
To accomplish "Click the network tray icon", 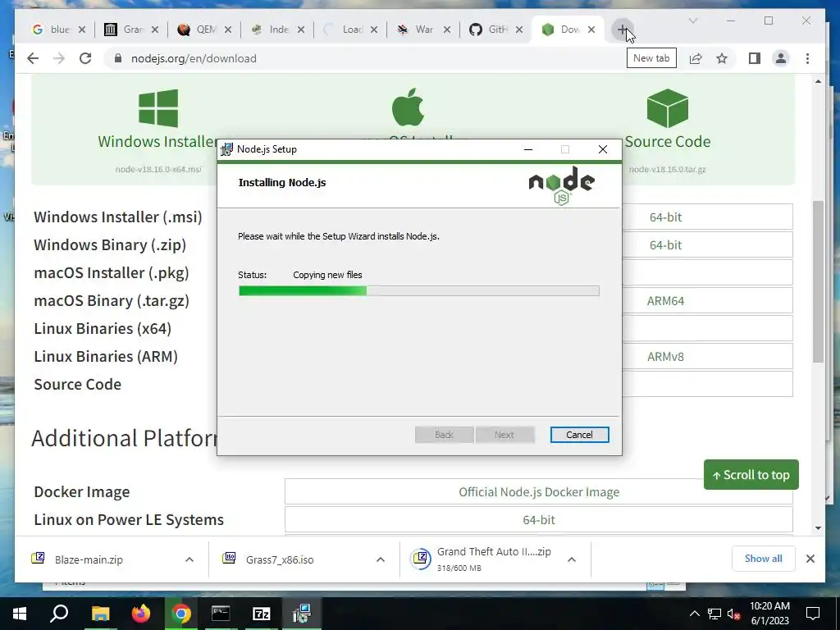I will [714, 614].
